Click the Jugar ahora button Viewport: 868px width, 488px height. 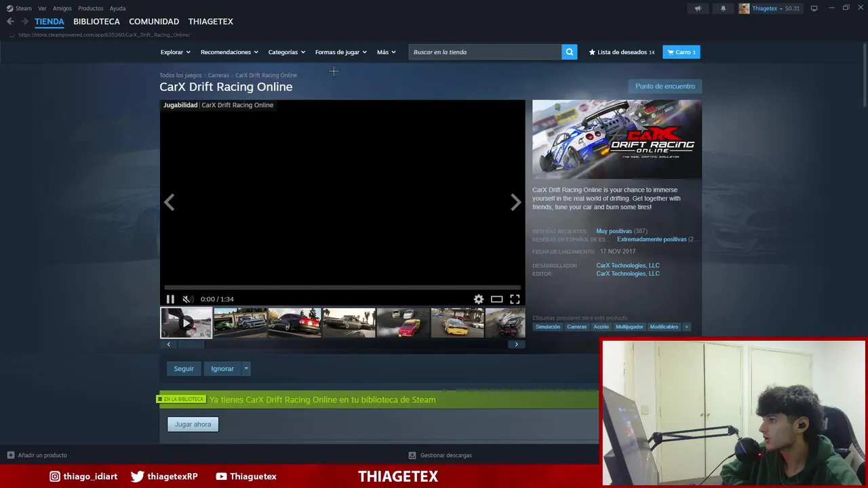193,424
